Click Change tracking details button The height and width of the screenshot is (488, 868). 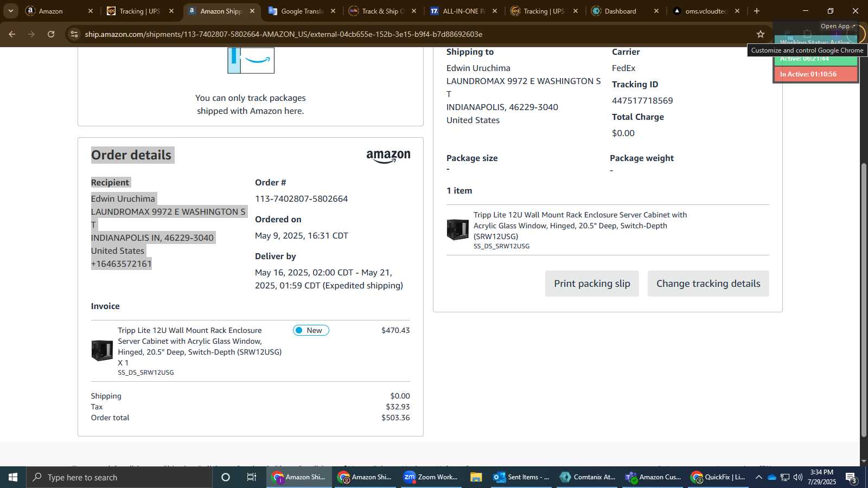708,284
